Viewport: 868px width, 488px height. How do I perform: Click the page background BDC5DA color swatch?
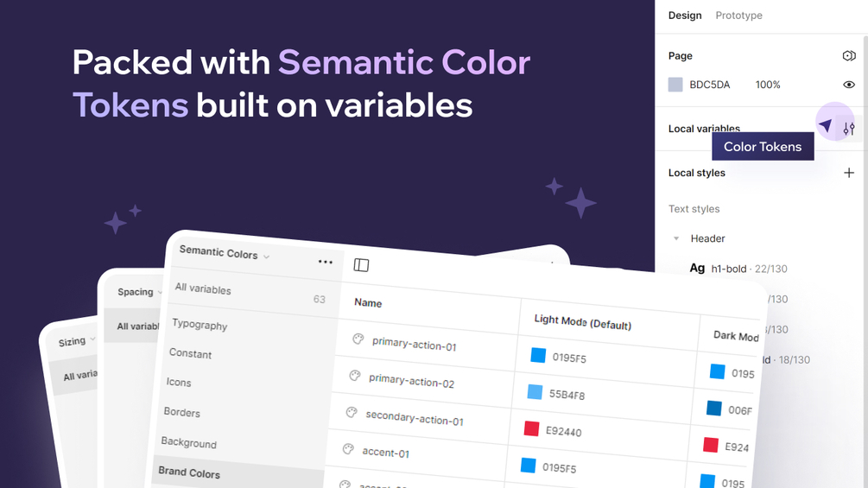675,85
